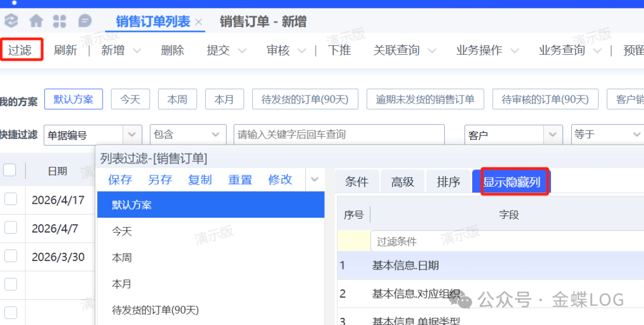644x325 pixels.
Task: Close the 销售订单列表 tab
Action: (x=199, y=23)
